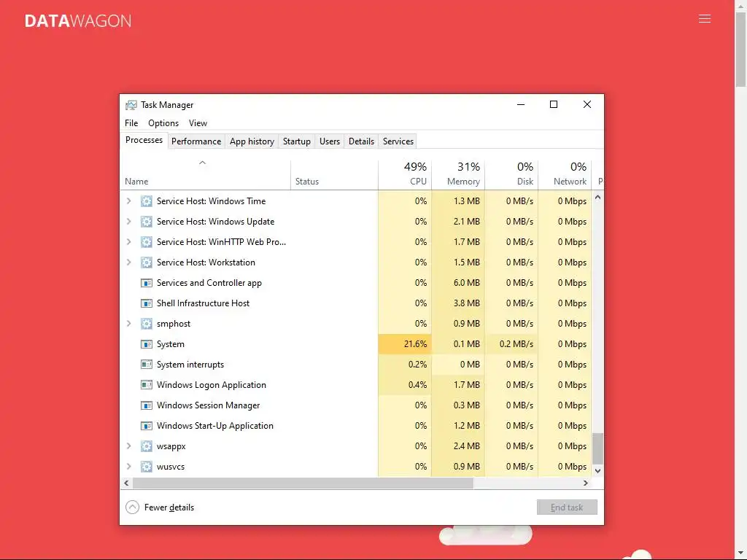Switch to the Services tab

click(398, 141)
